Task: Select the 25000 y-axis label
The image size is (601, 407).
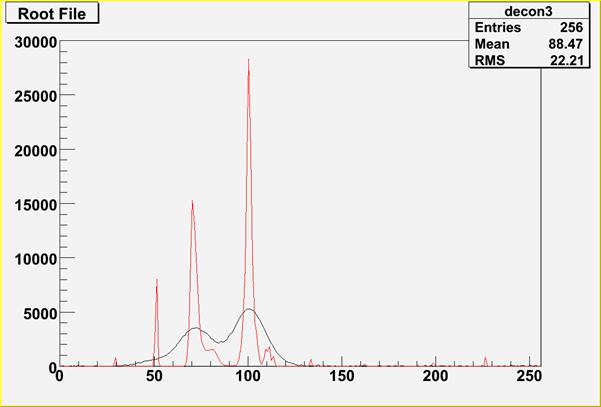Action: (x=30, y=96)
